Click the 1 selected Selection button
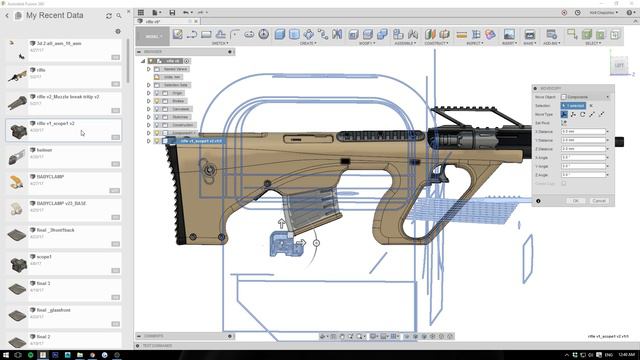The image size is (640, 360). (x=573, y=106)
